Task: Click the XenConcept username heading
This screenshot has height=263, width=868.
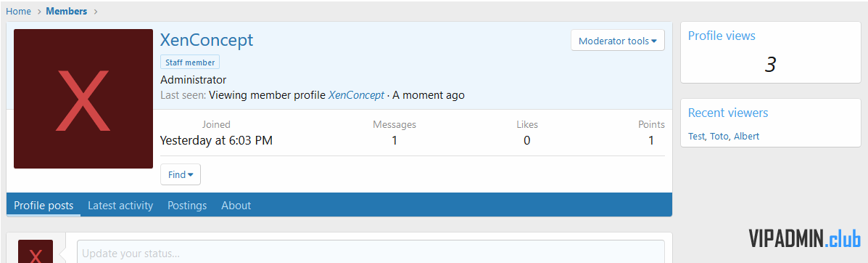Action: pos(207,40)
